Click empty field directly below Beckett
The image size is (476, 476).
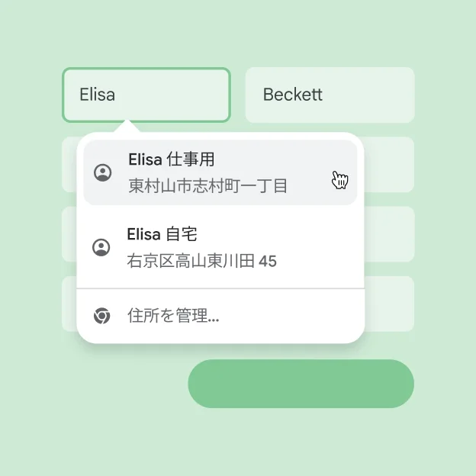(x=390, y=164)
